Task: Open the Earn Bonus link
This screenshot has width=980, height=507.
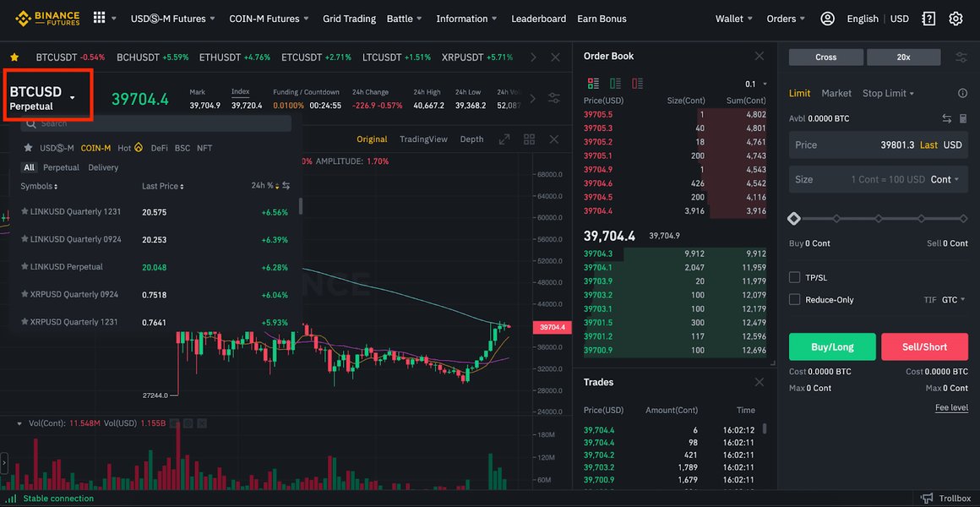Action: [x=602, y=19]
